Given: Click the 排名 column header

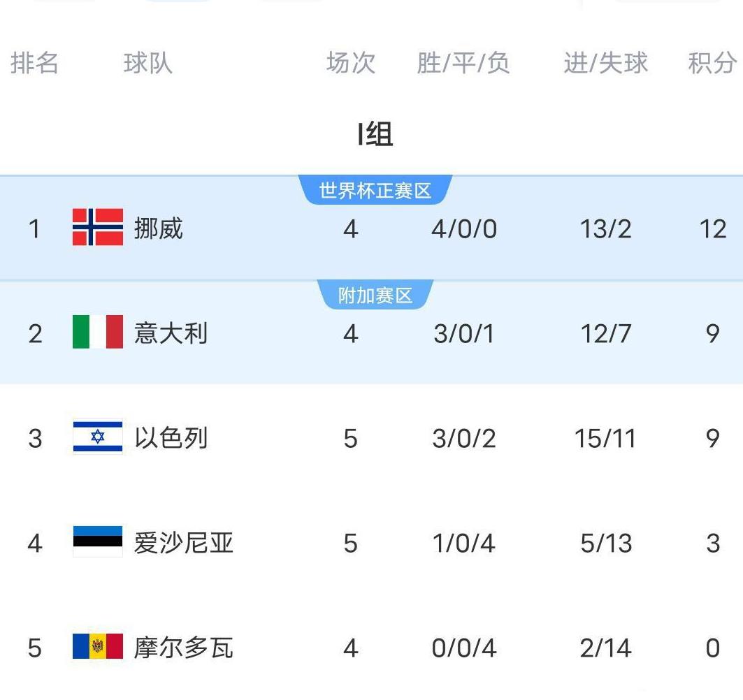Looking at the screenshot, I should (x=34, y=64).
